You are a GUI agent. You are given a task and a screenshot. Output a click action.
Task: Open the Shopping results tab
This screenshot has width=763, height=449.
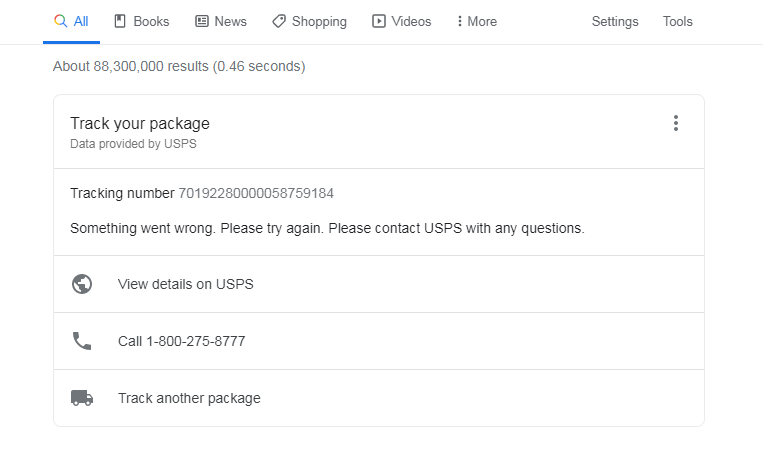320,21
